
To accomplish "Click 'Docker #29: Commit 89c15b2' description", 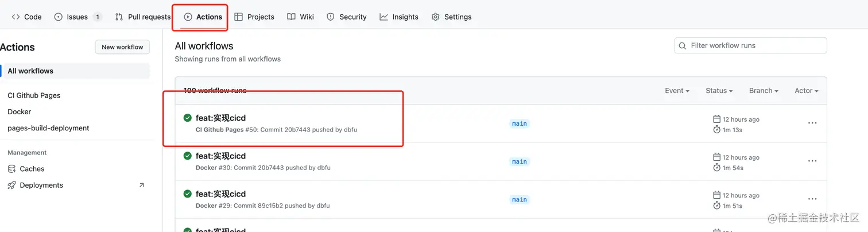I will (263, 206).
